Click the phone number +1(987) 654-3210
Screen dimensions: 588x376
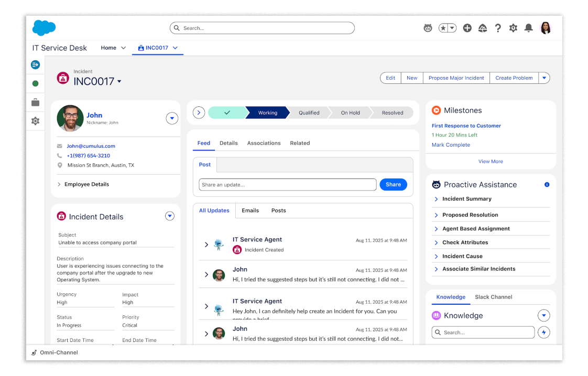pos(88,156)
